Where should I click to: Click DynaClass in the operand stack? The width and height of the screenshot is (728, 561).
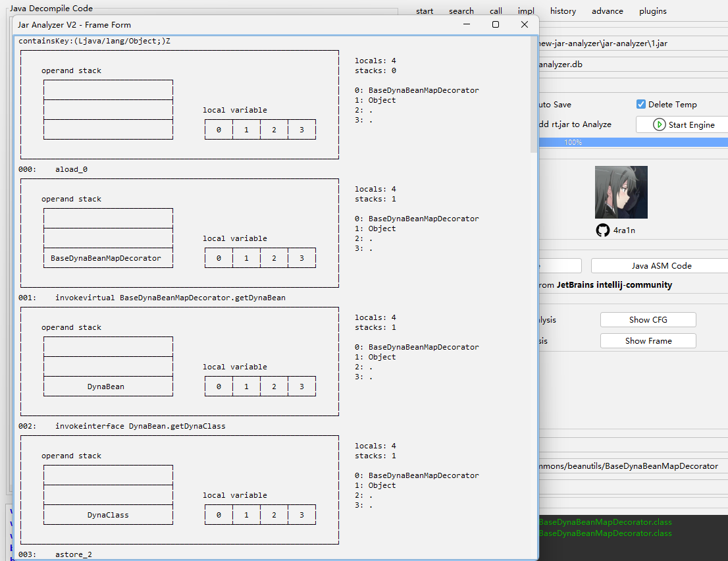pos(108,515)
